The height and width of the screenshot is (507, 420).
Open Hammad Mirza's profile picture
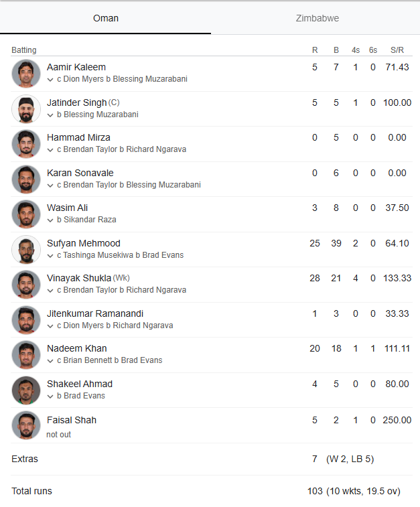[x=26, y=143]
